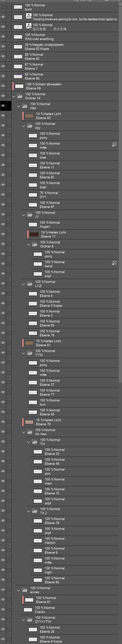Screen dimensions: 122x644
Task: Click the DYY+YTW folder icon
Action: [x=30, y=619]
